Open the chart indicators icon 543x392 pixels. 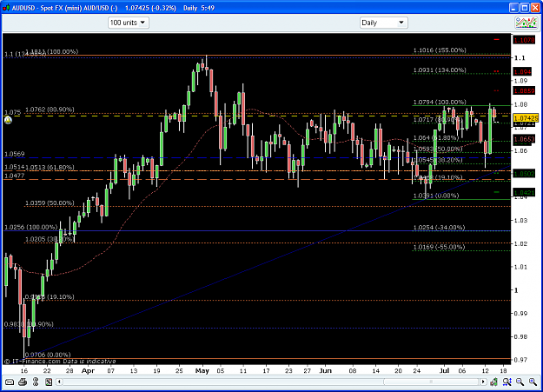526,23
